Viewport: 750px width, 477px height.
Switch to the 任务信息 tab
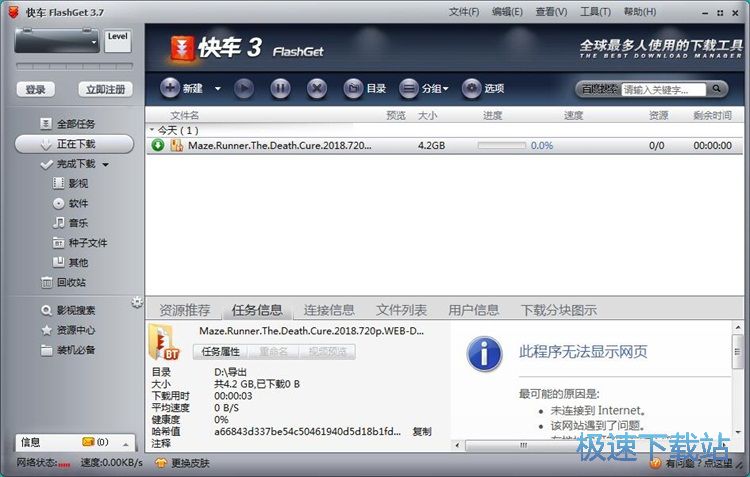coord(257,311)
